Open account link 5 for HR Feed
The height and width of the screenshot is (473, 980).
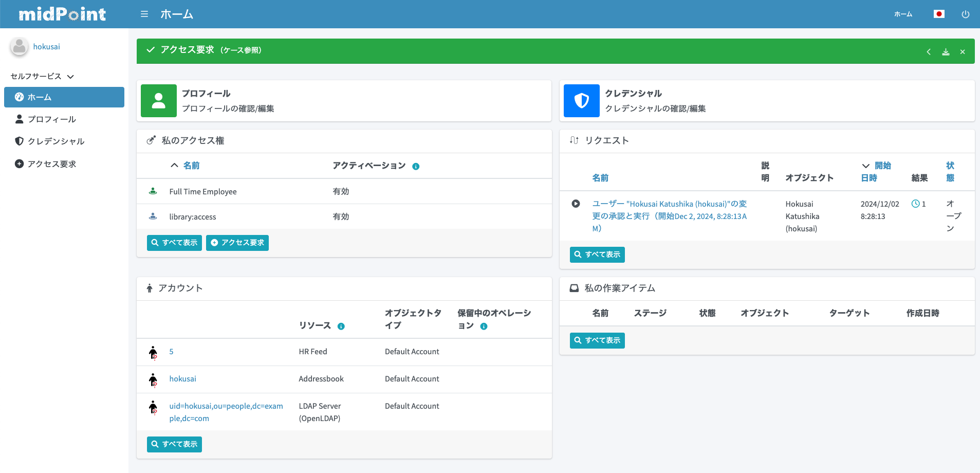pos(171,352)
